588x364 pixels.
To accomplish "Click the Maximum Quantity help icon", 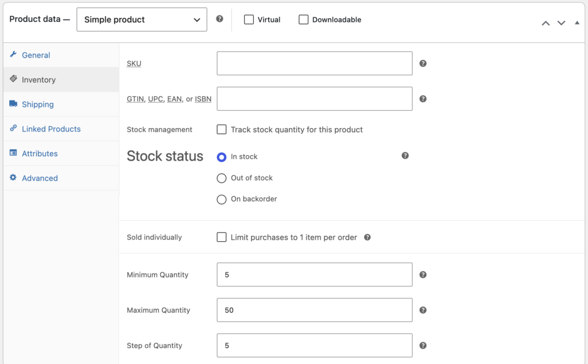I will pos(423,310).
